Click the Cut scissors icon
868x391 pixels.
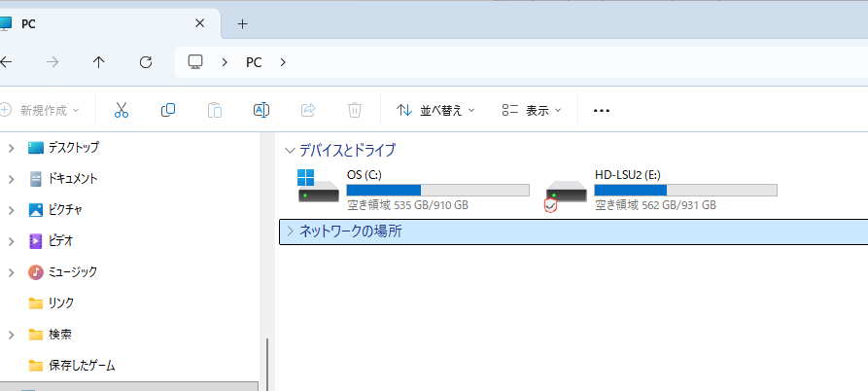coord(122,110)
